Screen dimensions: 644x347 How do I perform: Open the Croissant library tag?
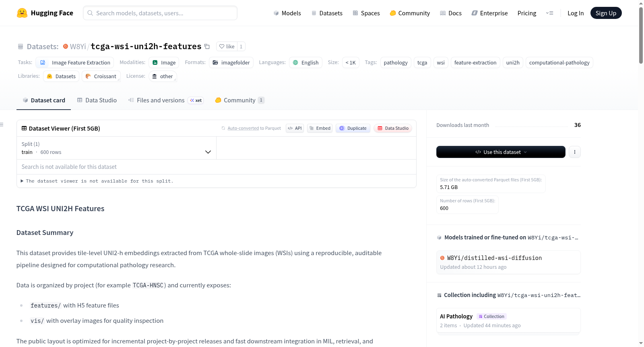point(101,76)
